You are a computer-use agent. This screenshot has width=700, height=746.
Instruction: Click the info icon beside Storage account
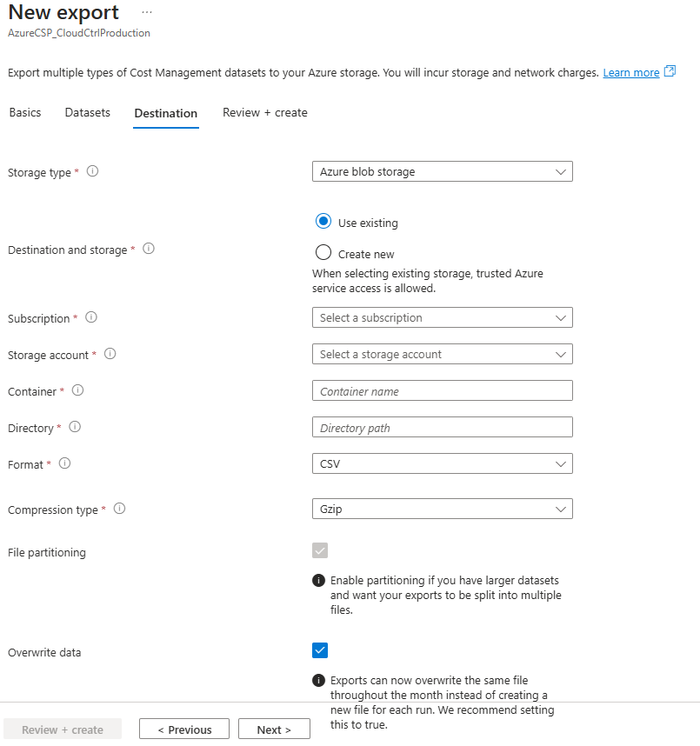[x=110, y=354]
